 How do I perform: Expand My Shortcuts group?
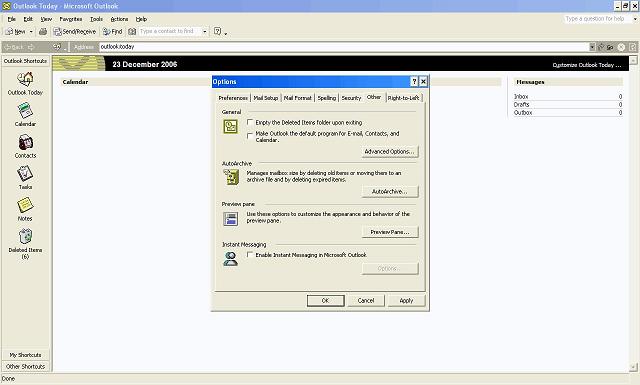click(25, 355)
